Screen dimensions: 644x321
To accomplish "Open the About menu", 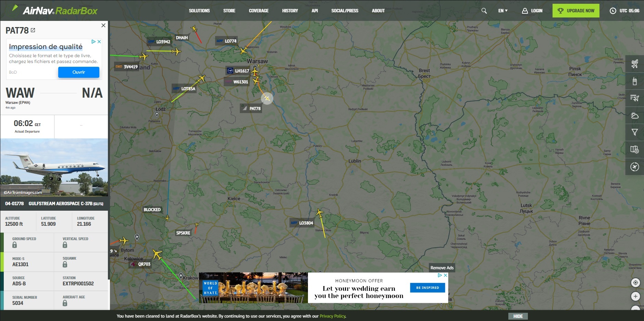I will [378, 11].
